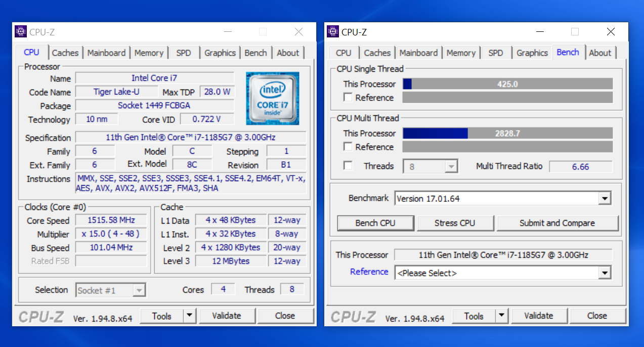Viewport: 644px width, 347px height.
Task: Click the Max TDP value "28.0 W"
Action: pos(218,92)
